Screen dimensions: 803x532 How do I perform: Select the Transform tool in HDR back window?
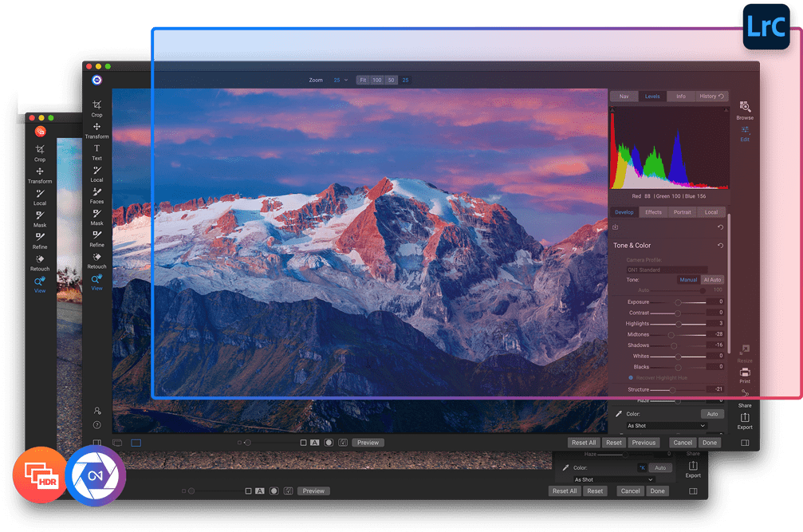(40, 175)
